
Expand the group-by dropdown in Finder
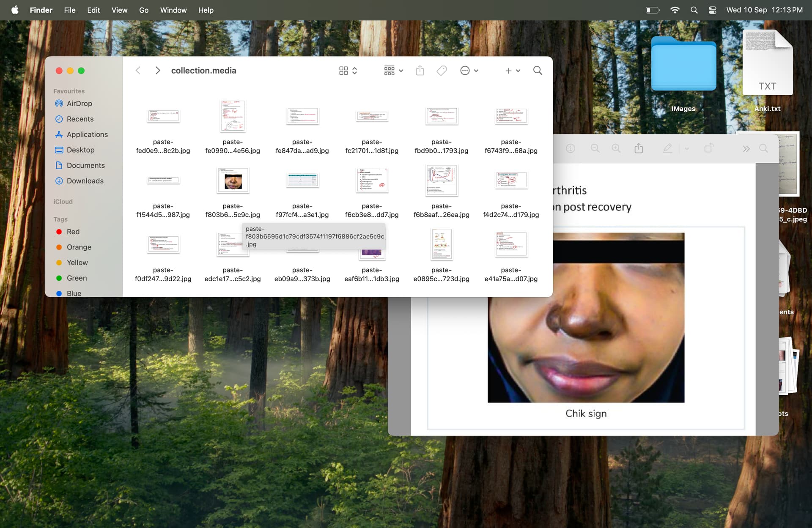(393, 71)
